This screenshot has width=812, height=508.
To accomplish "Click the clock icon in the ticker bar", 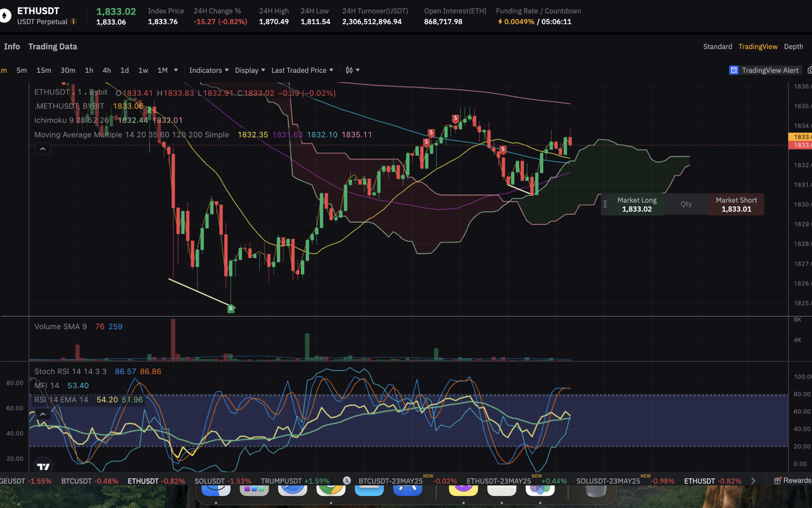I will [x=347, y=480].
